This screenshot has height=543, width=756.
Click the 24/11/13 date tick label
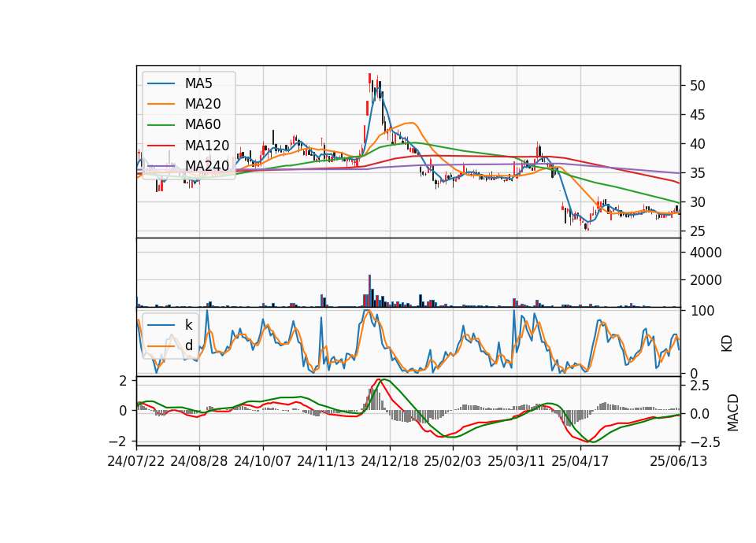click(x=326, y=461)
